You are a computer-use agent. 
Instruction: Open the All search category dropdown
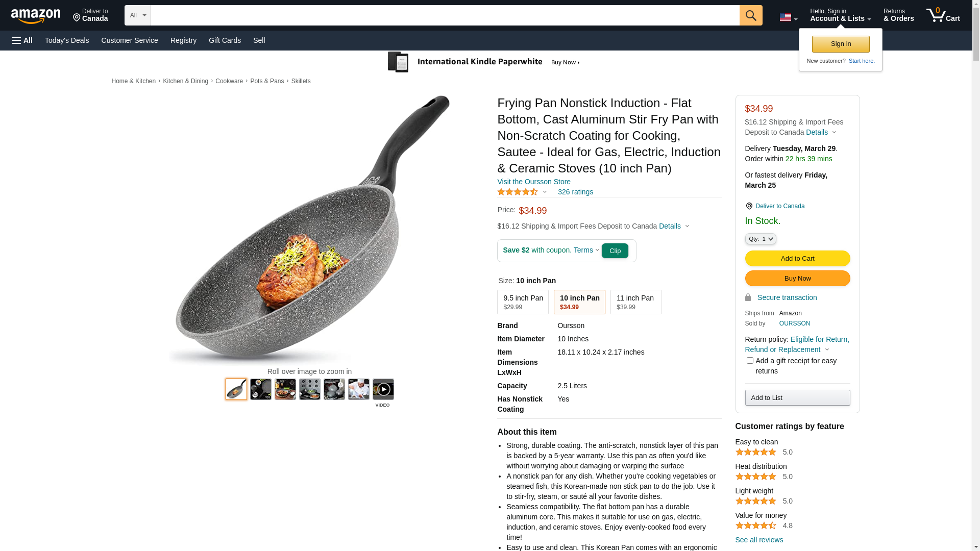[137, 15]
